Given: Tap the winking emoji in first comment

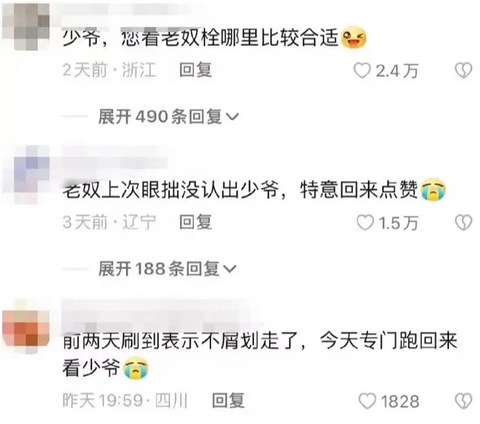Looking at the screenshot, I should [x=353, y=37].
